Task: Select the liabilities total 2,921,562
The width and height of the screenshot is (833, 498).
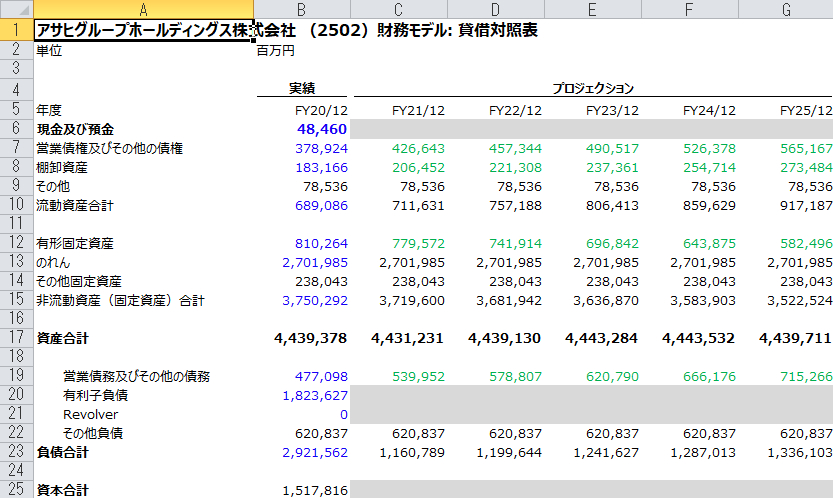Action: pyautogui.click(x=315, y=452)
